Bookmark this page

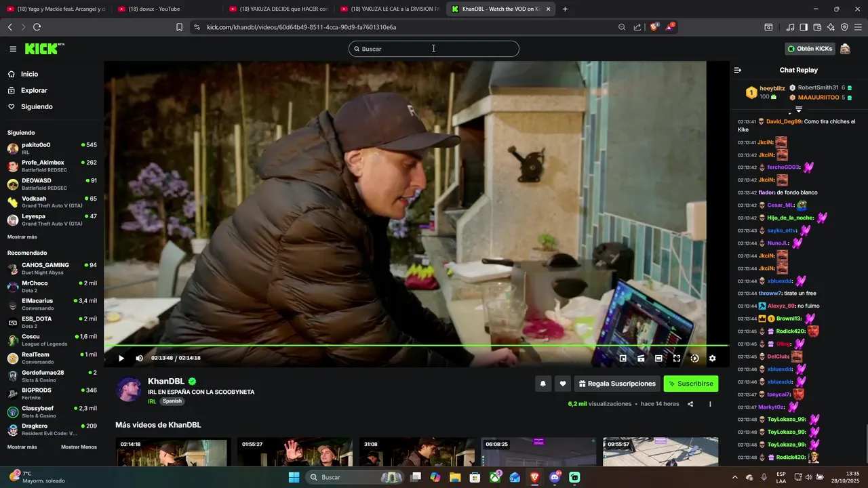179,27
